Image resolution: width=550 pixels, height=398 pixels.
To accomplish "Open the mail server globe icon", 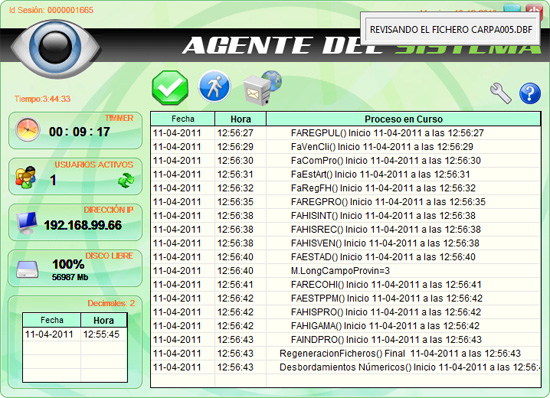I will click(263, 87).
